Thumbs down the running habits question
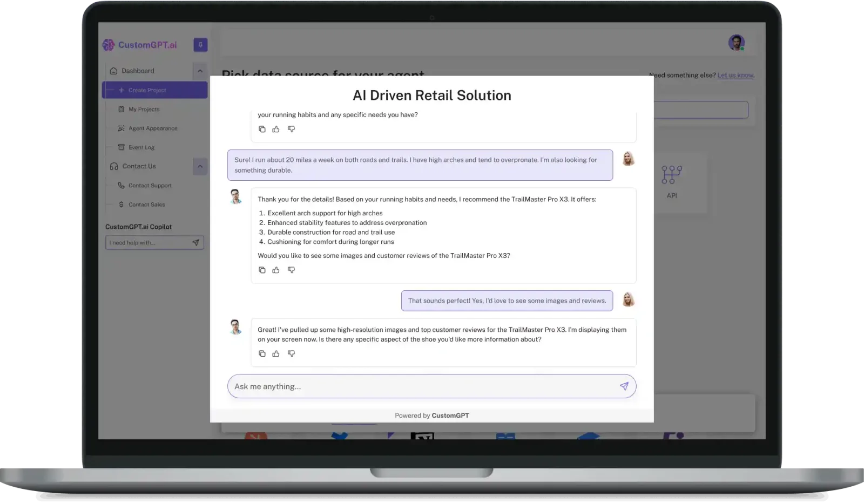 pos(291,129)
